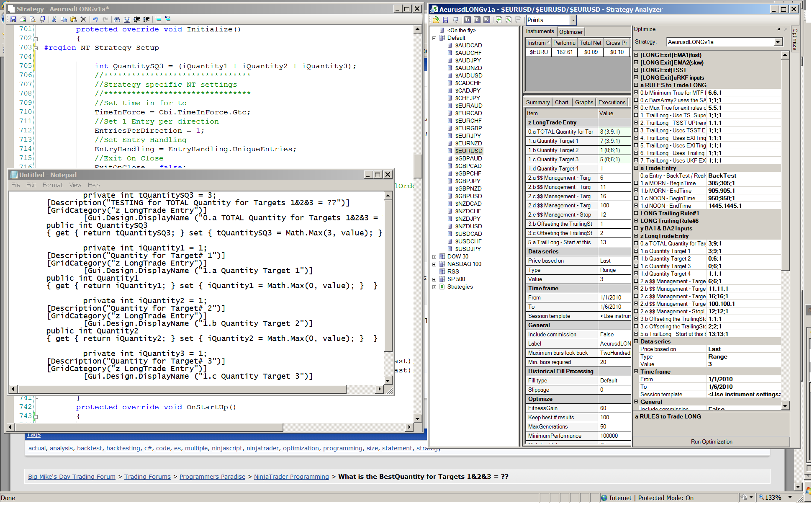Select $AUDCAD in the instrument tree
This screenshot has height=506, width=812.
[x=468, y=45]
